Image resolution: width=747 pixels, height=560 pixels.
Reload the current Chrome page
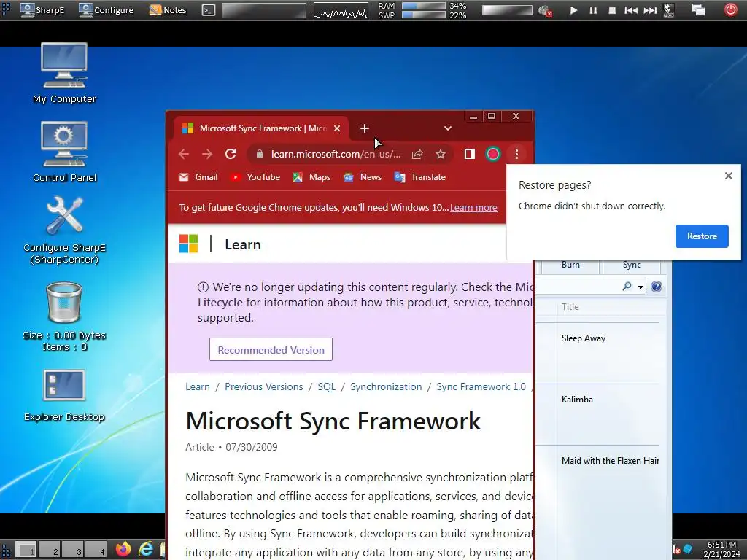tap(231, 155)
